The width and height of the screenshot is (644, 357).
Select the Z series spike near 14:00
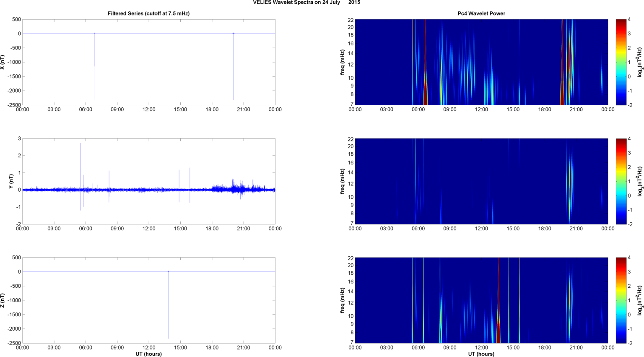(169, 306)
